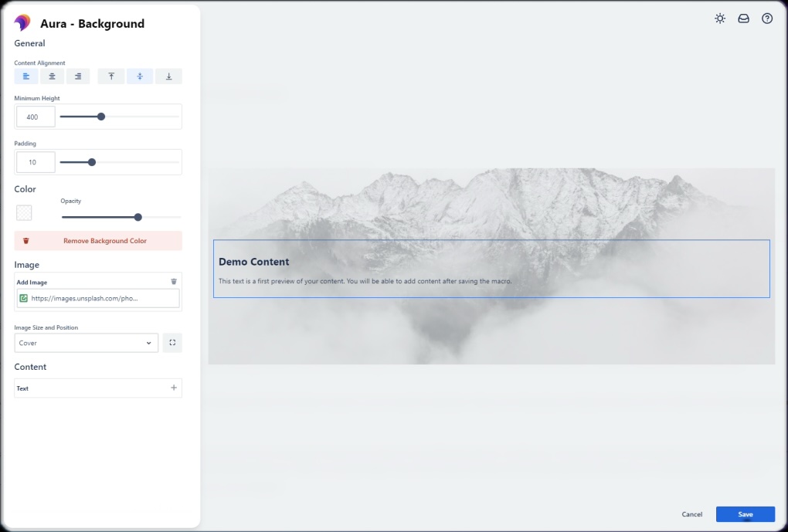
Task: Select the align right content alignment icon
Action: (x=77, y=76)
